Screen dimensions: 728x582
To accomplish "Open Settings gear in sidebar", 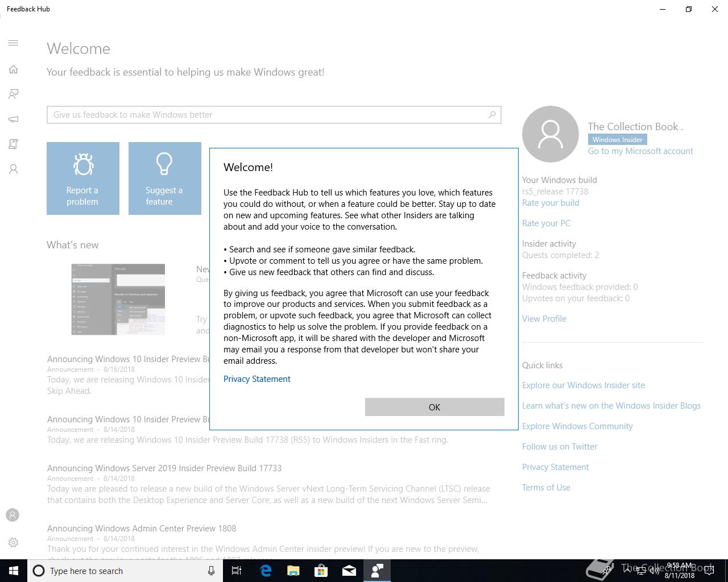I will [x=14, y=542].
